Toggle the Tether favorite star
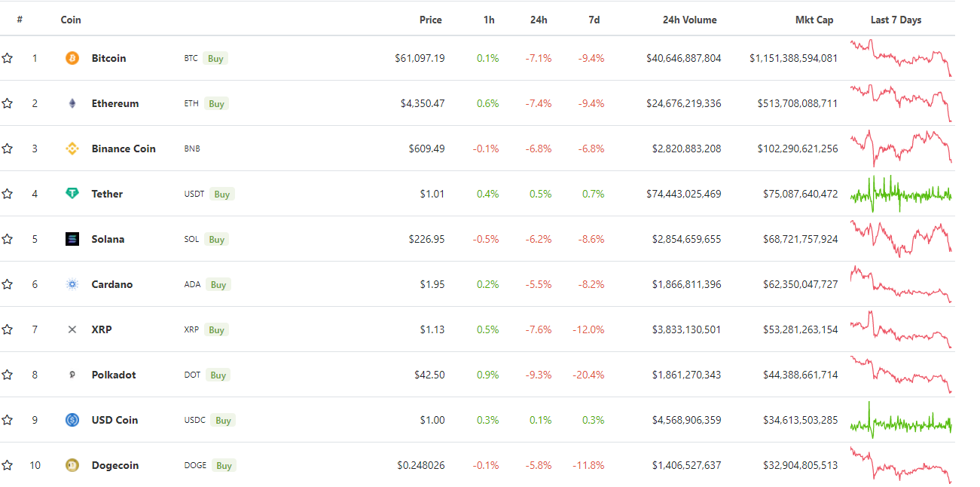Viewport: 980px width, 487px height. [8, 194]
